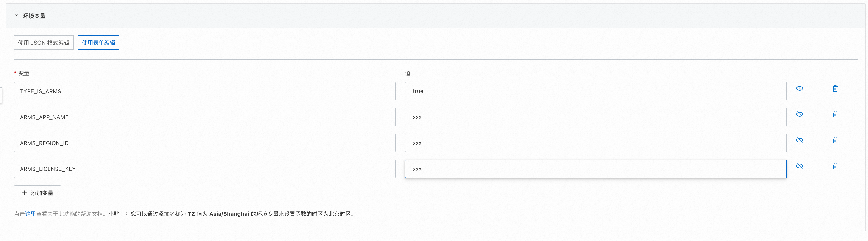Viewport: 868px width, 241px height.
Task: Select the 使用表单编辑 tab
Action: pos(98,43)
